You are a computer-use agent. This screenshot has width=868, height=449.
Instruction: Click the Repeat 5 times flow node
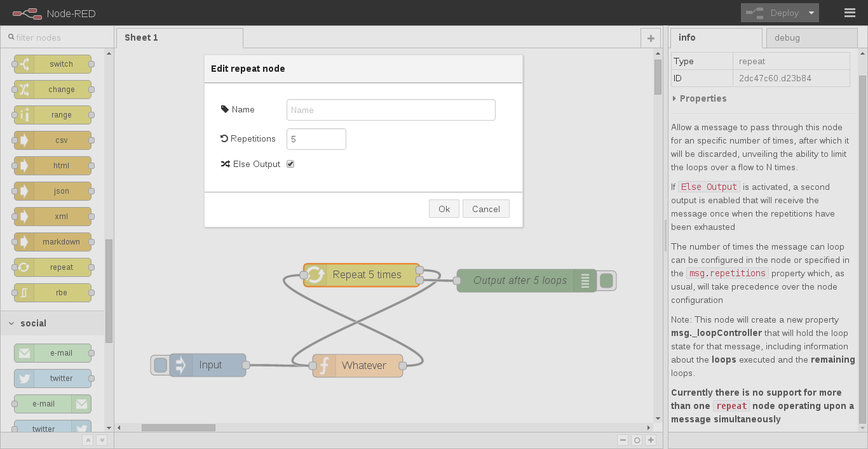[x=362, y=275]
